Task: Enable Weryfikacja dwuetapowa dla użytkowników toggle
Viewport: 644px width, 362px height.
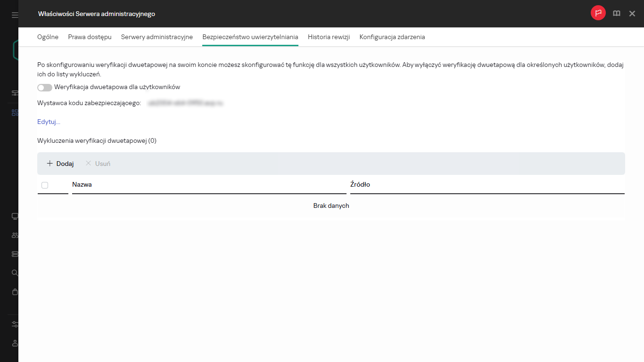Action: click(45, 87)
